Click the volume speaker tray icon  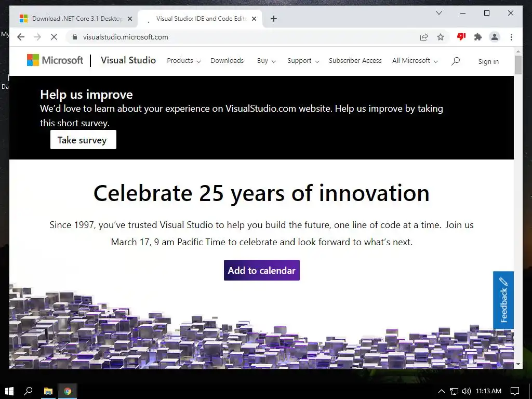(467, 391)
